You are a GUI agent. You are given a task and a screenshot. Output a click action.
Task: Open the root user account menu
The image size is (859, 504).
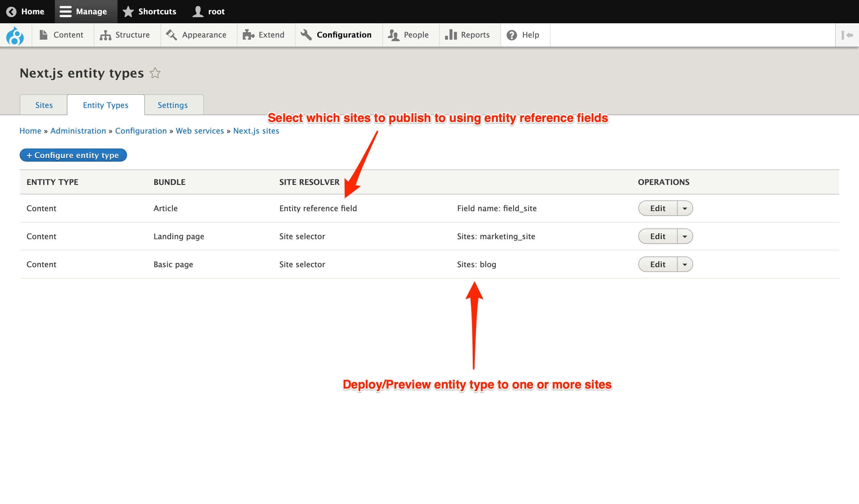(208, 12)
